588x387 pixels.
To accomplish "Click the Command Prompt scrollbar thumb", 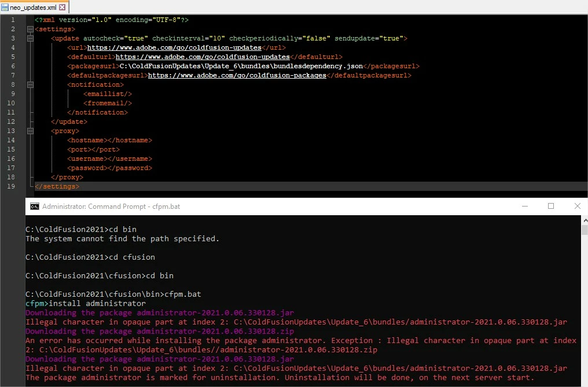I will point(585,230).
